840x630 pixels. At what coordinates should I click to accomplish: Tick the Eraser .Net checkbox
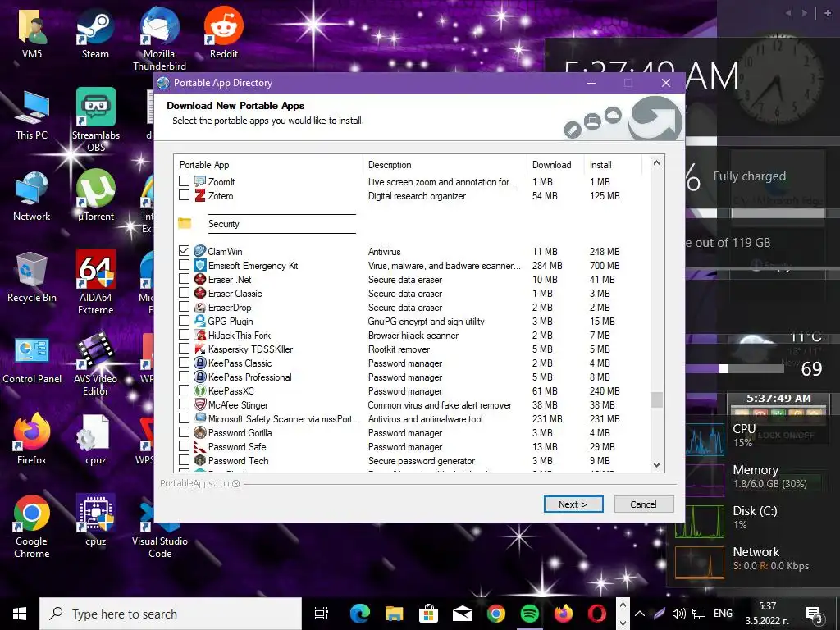click(185, 279)
